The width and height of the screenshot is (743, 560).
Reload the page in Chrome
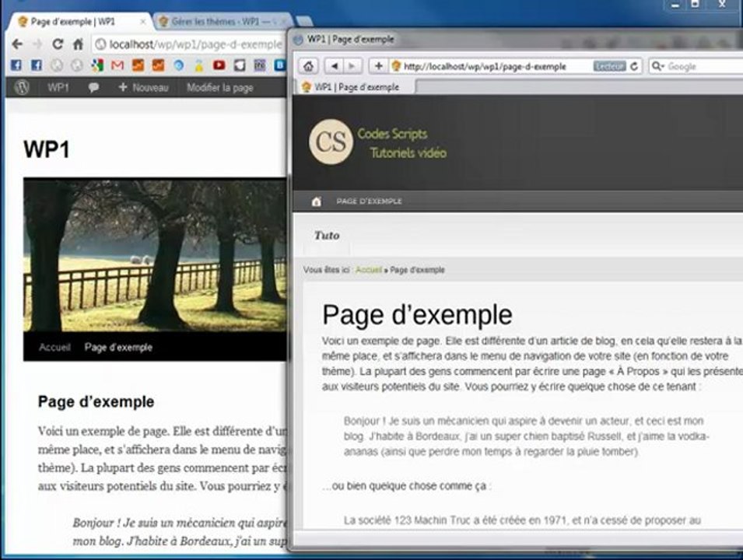click(58, 44)
